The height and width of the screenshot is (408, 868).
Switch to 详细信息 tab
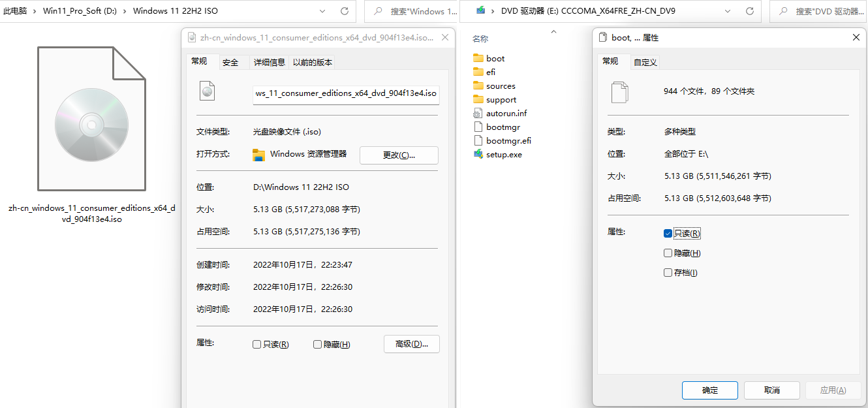(270, 63)
